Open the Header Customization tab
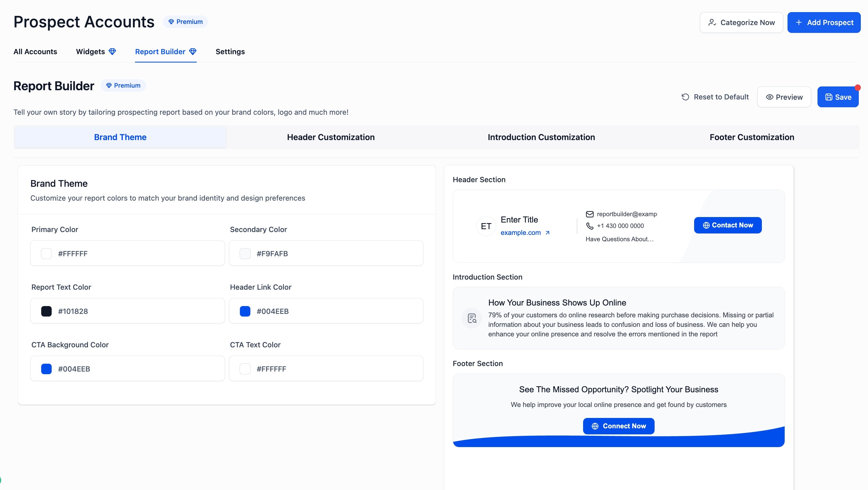The width and height of the screenshot is (868, 490). 330,137
